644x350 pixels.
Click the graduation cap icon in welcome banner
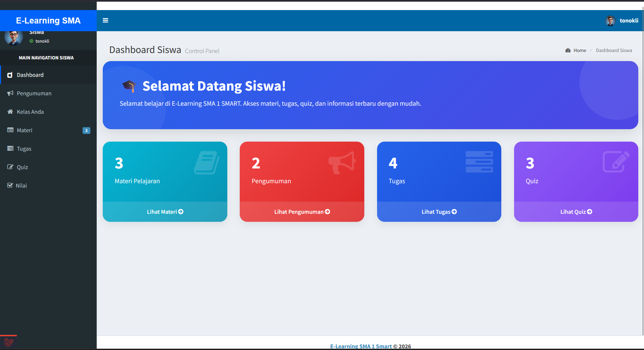click(x=129, y=86)
